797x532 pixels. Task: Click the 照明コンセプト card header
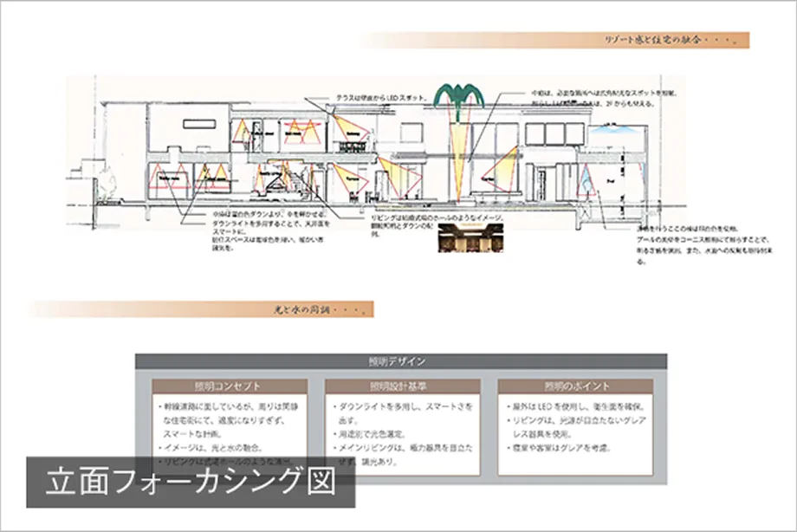point(230,386)
